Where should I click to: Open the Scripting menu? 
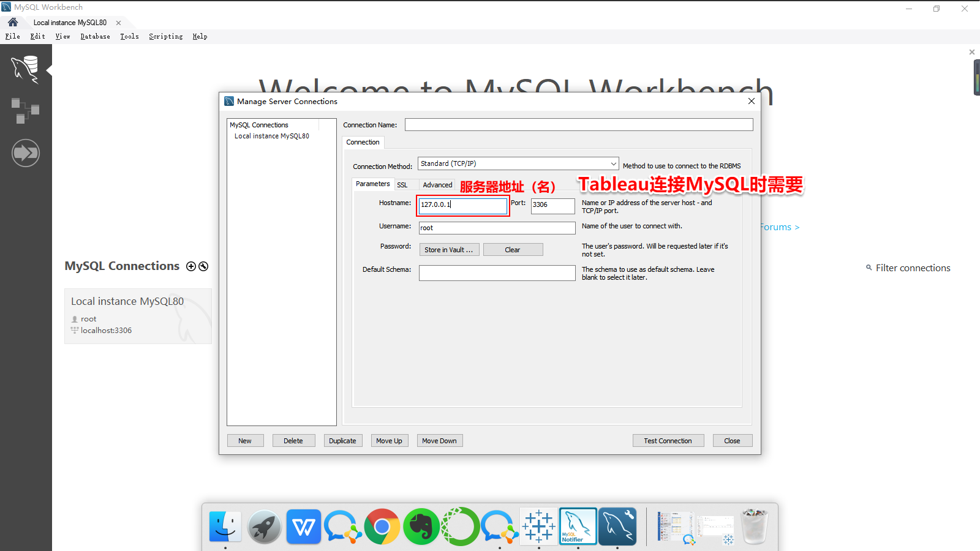pos(166,37)
